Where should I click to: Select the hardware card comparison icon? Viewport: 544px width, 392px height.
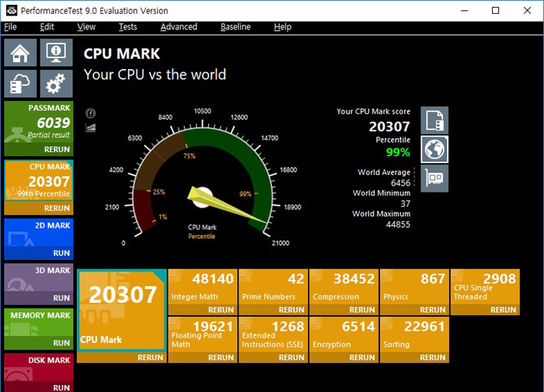pyautogui.click(x=434, y=179)
